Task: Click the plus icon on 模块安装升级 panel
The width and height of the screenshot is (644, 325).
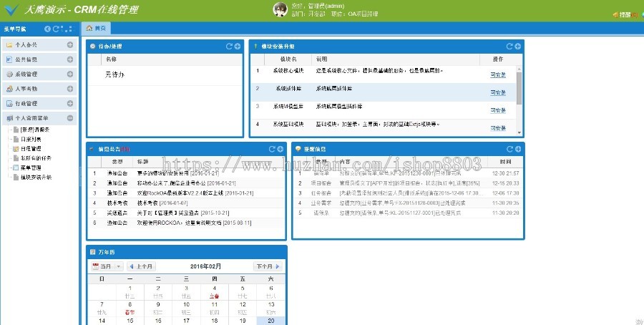Action: point(517,47)
